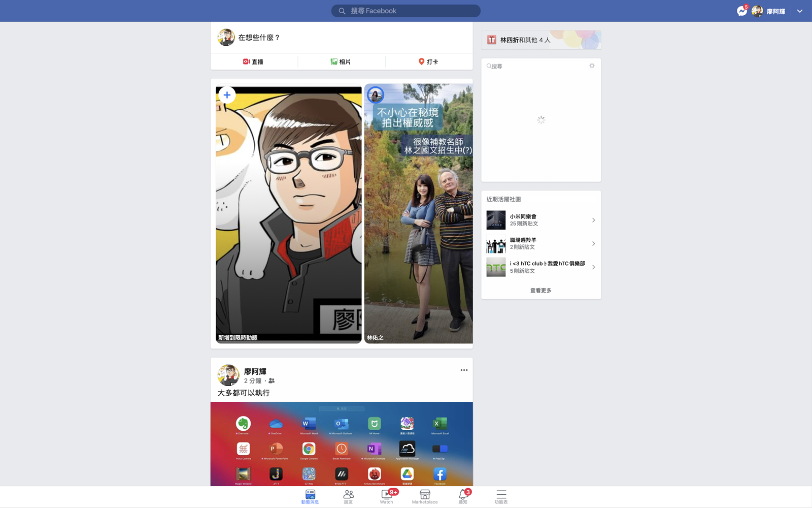The image size is (812, 508).
Task: Click the birthday gift icon
Action: click(x=491, y=40)
